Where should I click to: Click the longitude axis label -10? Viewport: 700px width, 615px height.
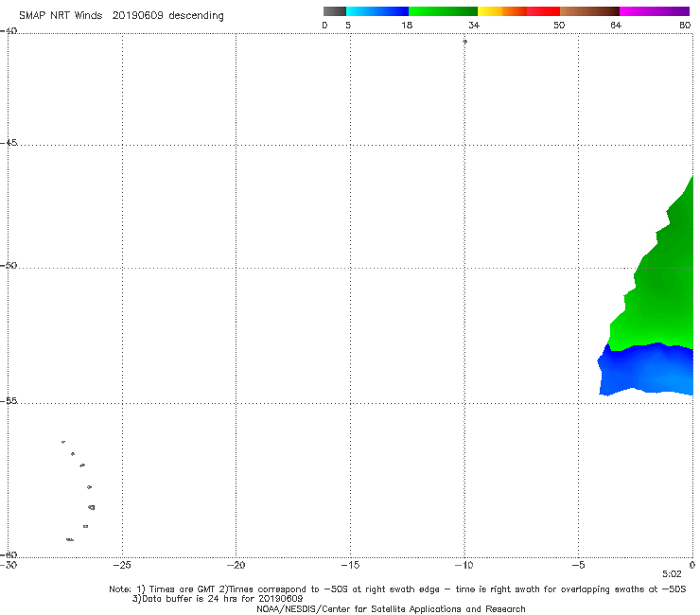[x=464, y=565]
